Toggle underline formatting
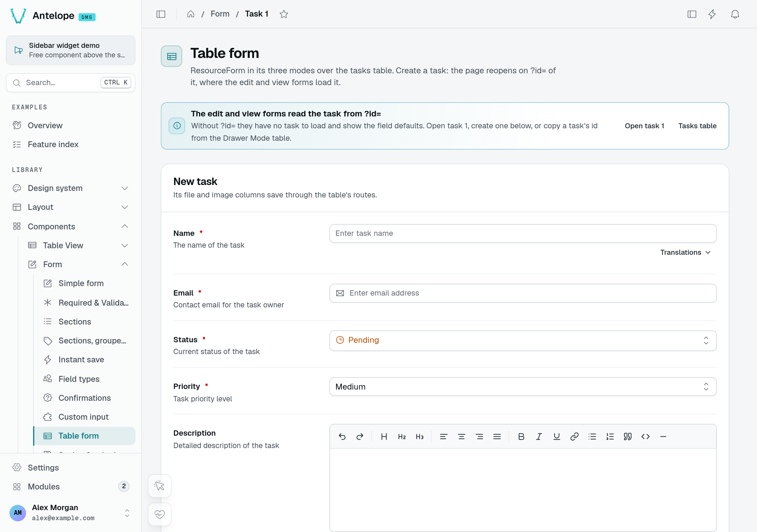This screenshot has width=757, height=532. pyautogui.click(x=557, y=437)
